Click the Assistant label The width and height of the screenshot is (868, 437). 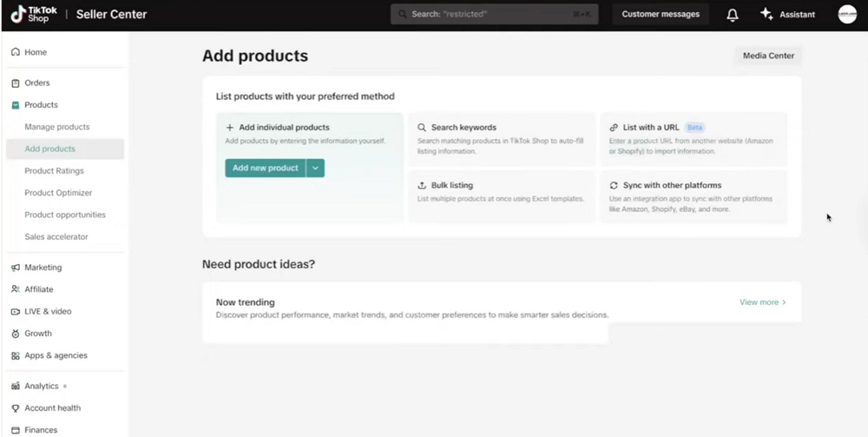[x=797, y=15]
